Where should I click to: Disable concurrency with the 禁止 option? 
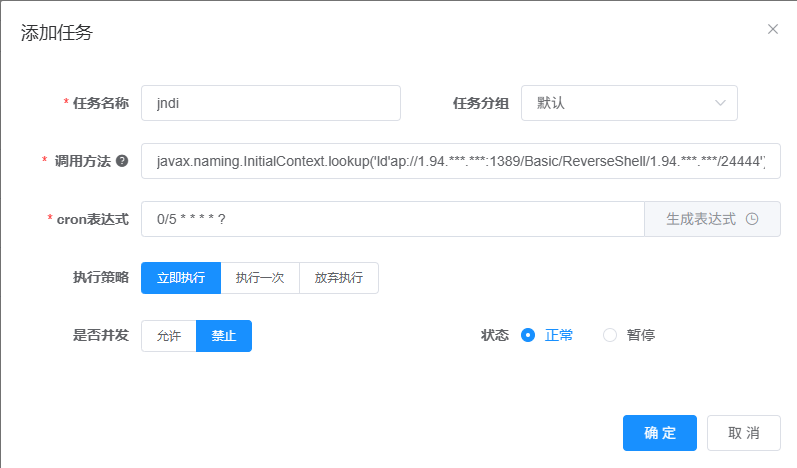(224, 336)
